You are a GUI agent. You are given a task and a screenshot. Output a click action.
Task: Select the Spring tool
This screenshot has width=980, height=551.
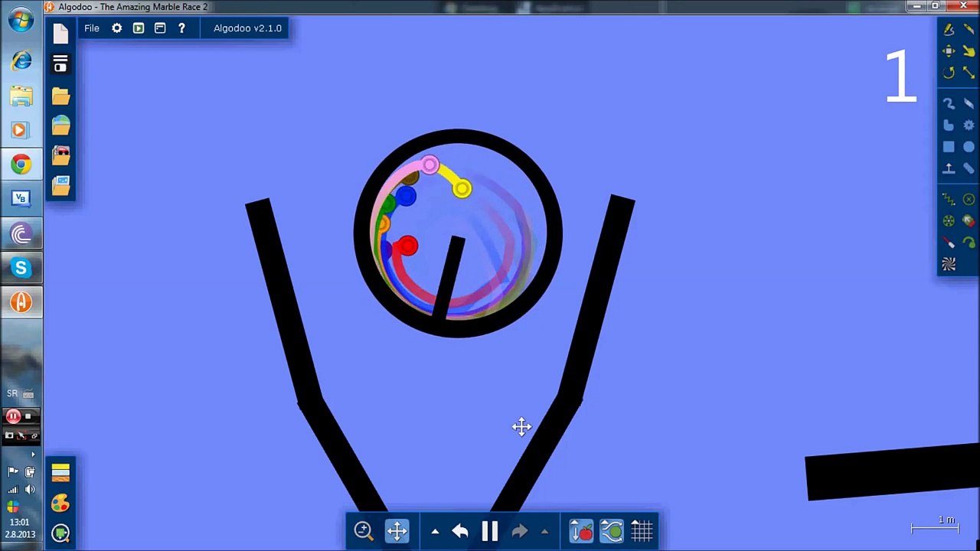click(x=949, y=200)
